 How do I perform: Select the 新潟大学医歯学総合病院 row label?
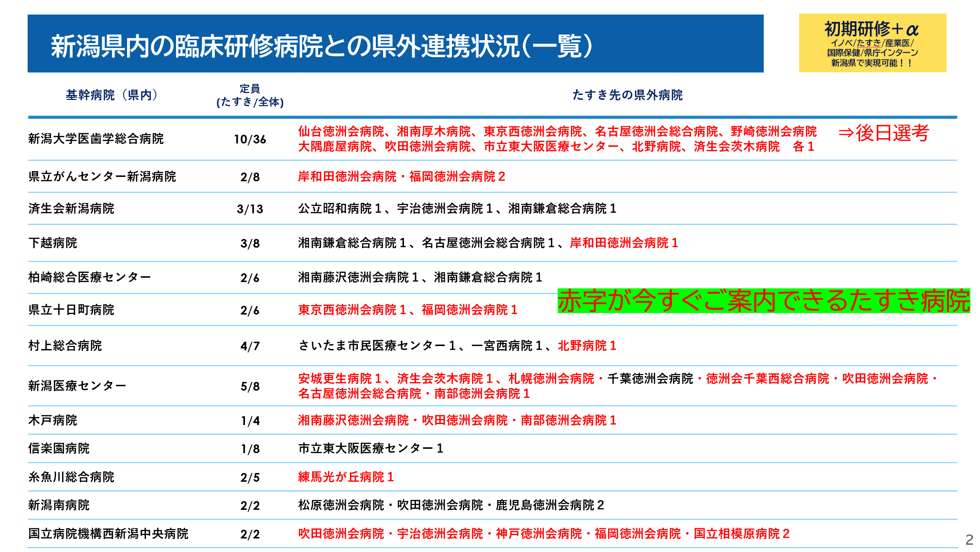(96, 139)
